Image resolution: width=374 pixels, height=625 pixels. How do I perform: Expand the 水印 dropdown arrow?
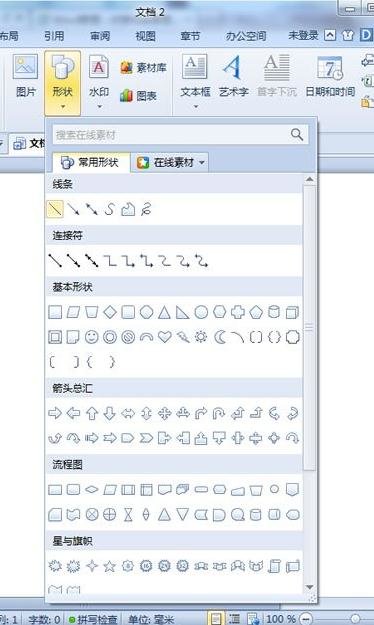point(99,107)
